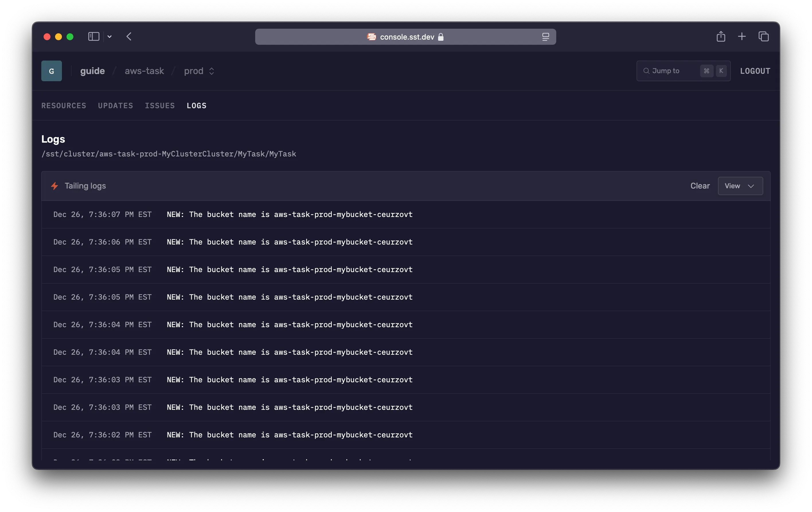Toggle the lightning bolt to pause tailing logs
This screenshot has width=812, height=512.
55,186
